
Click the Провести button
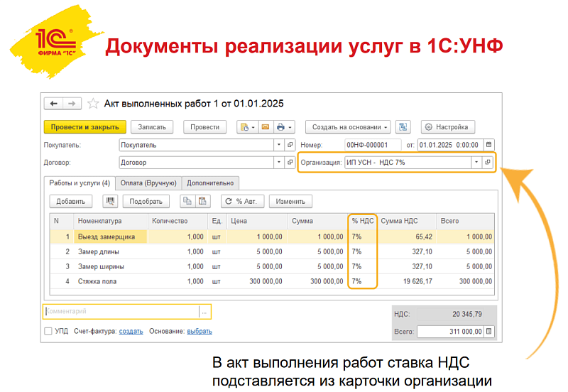(x=204, y=127)
